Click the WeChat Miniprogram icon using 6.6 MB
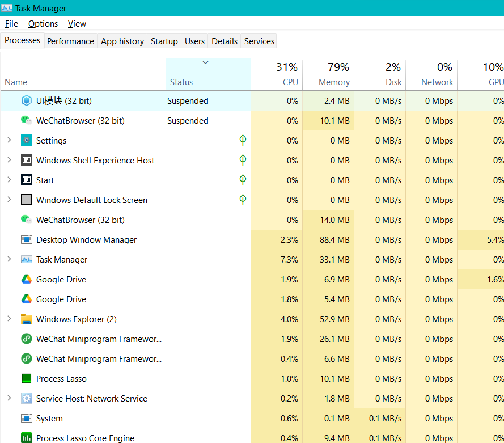504x443 pixels. (x=26, y=359)
